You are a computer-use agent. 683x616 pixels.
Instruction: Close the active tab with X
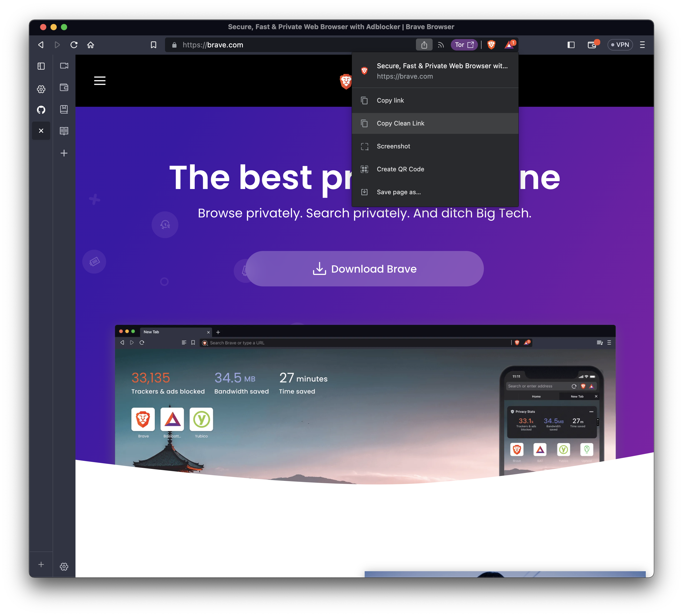pos(41,131)
